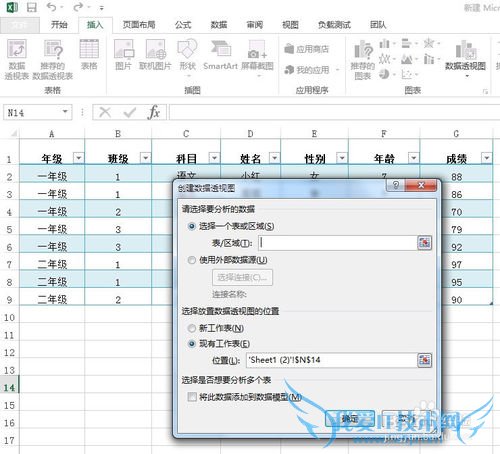Open filter dropdown for 姓名 column
Screen dimensions: 500x454
tap(274, 158)
